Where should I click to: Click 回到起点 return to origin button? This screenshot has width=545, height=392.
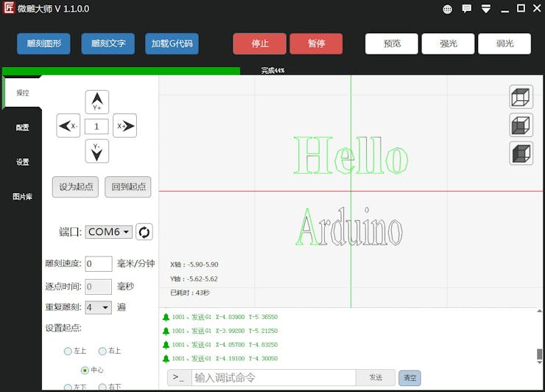tap(128, 186)
